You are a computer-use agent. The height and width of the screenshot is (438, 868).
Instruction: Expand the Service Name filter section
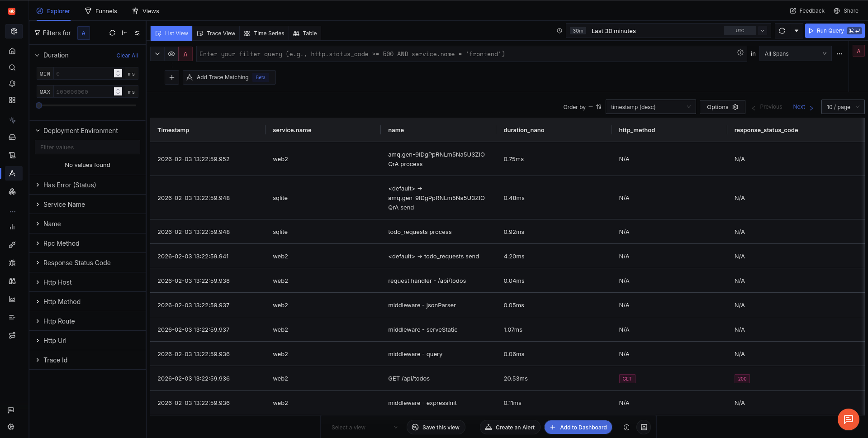tap(64, 205)
